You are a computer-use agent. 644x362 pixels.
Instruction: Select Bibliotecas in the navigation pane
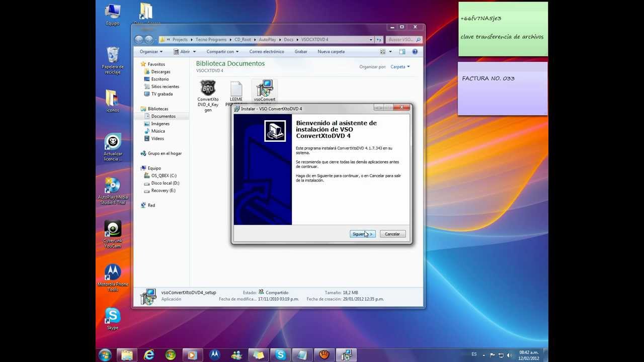158,109
